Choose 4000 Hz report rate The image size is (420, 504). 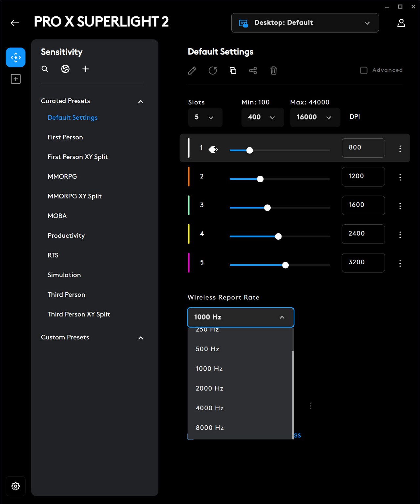[x=240, y=408]
